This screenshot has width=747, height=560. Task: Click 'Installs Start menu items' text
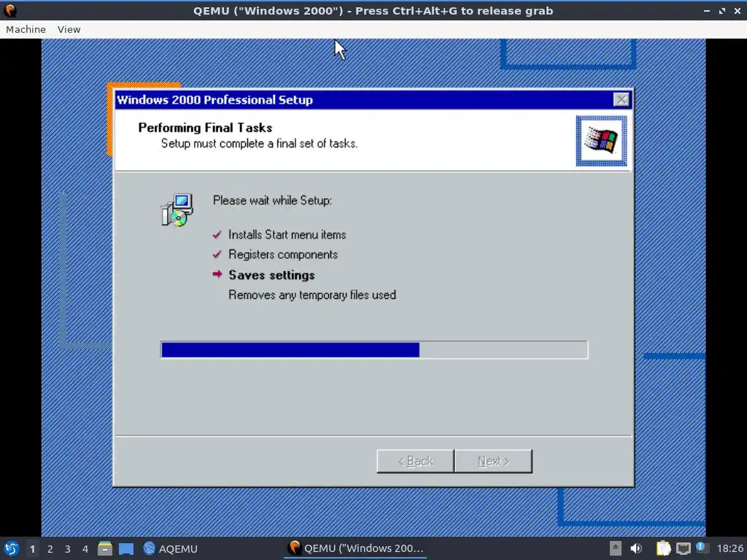(287, 235)
